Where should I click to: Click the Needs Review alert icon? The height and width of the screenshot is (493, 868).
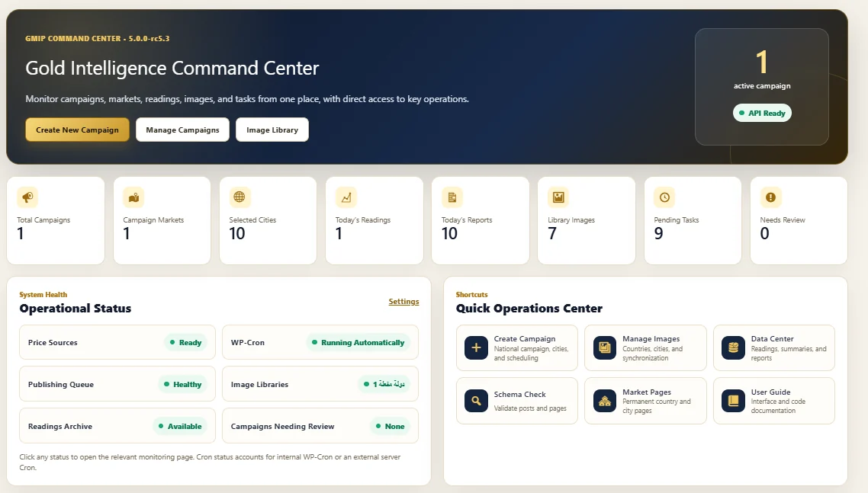click(x=770, y=197)
